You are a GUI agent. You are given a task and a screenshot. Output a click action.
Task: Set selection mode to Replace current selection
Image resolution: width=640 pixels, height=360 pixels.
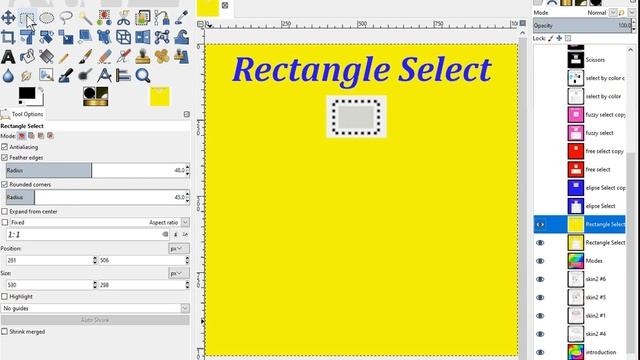pos(22,136)
